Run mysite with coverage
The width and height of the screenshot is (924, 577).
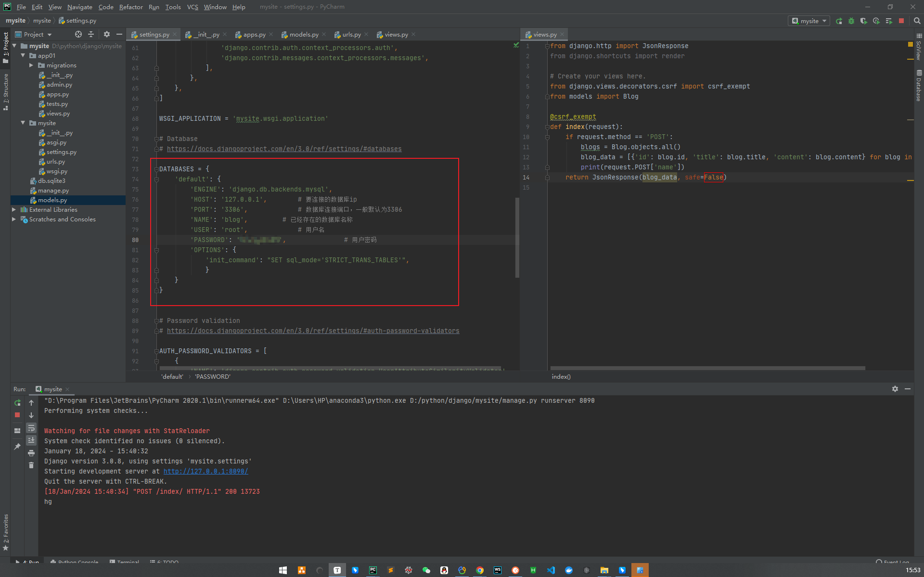(x=864, y=21)
